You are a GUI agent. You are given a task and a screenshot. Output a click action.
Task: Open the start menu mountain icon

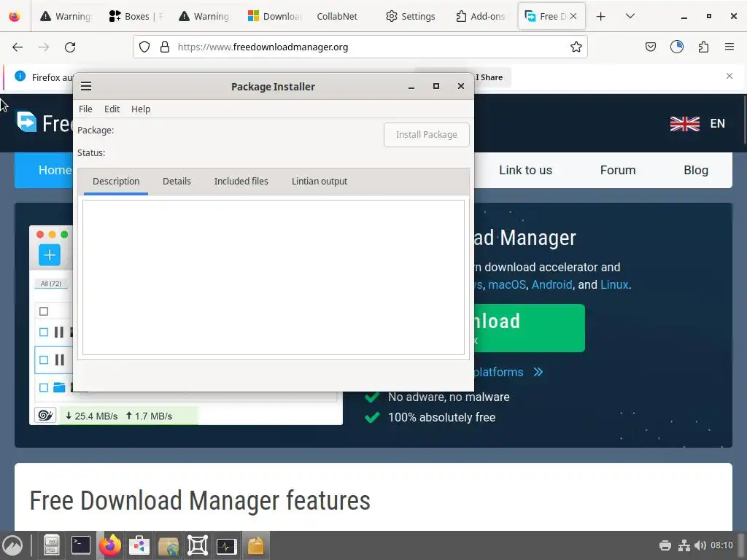[x=12, y=545]
